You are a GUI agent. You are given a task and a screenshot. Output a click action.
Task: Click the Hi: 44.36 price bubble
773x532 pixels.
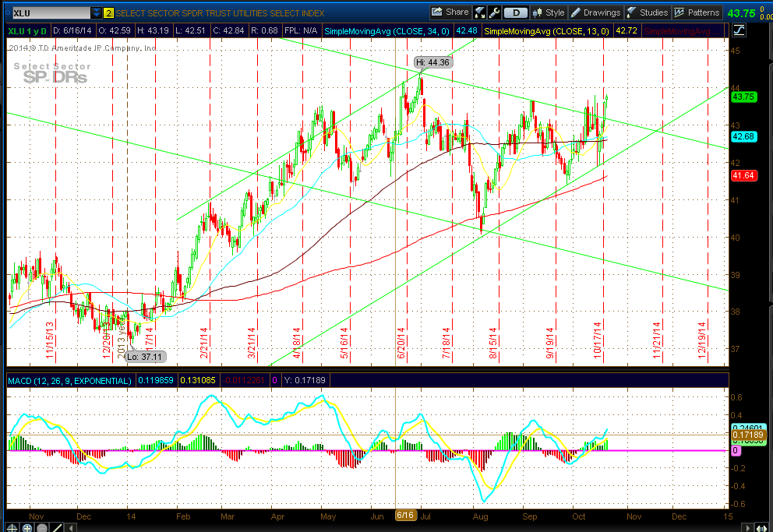click(432, 62)
